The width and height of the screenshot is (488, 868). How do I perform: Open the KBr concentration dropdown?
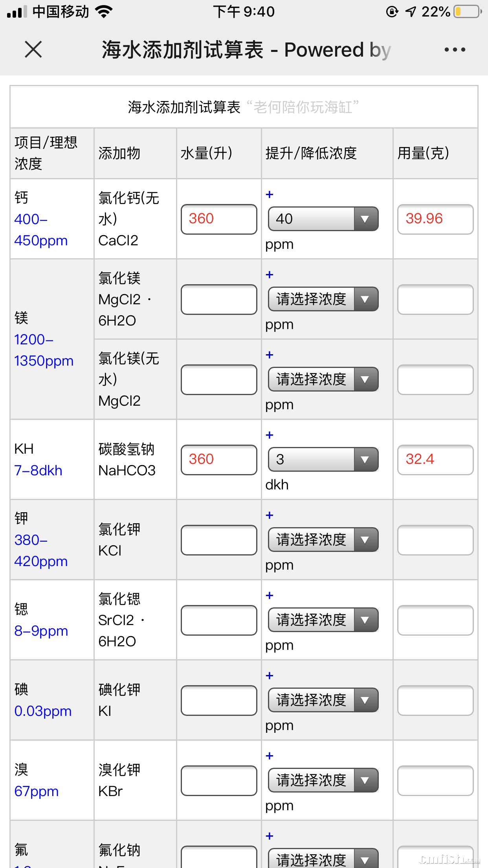323,780
